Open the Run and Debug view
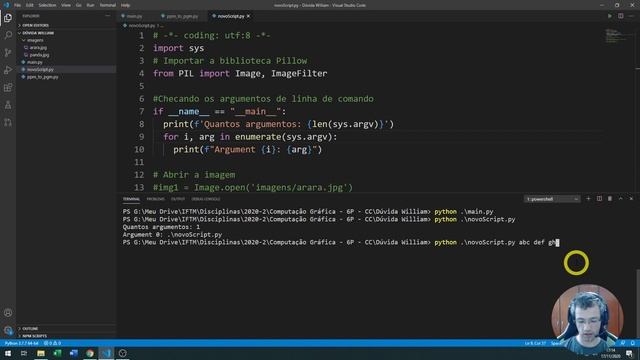This screenshot has height=360, width=640. point(8,70)
